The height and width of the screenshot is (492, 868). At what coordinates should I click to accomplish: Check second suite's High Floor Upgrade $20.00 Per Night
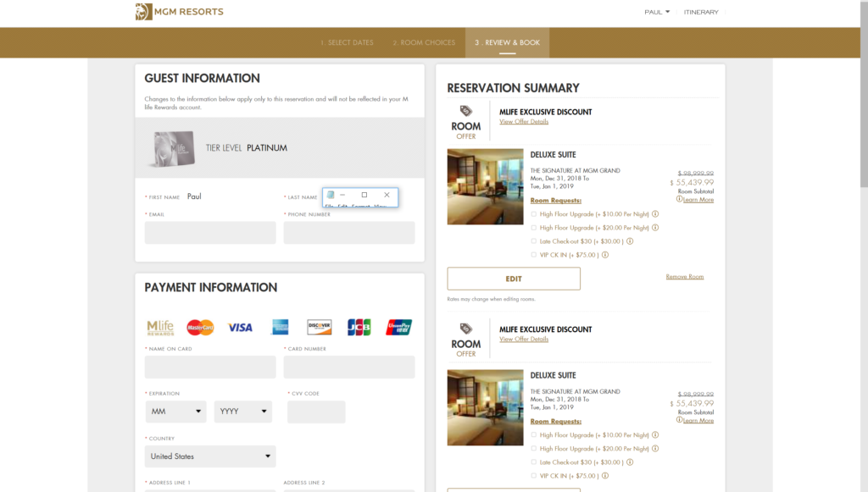[534, 448]
